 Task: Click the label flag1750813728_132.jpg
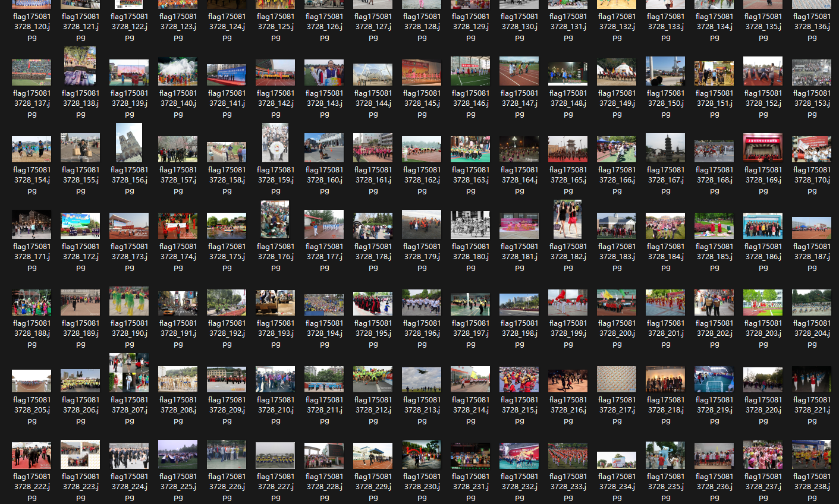click(x=617, y=27)
